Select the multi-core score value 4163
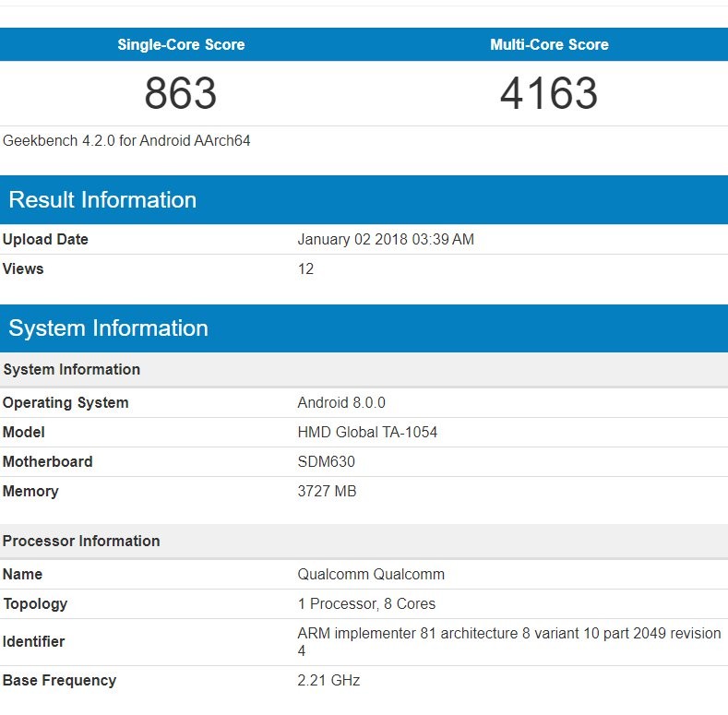Screen dimensions: 728x715 [549, 93]
